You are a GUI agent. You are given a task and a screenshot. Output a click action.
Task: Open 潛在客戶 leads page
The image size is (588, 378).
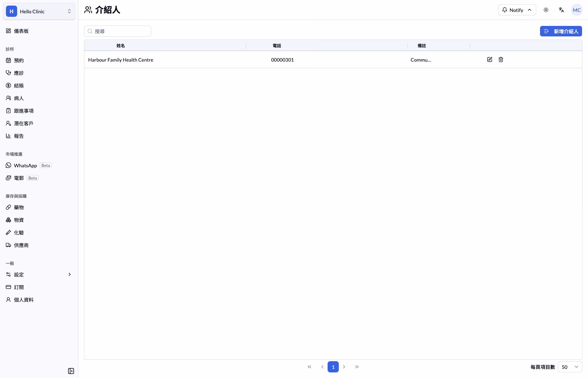(x=39, y=123)
